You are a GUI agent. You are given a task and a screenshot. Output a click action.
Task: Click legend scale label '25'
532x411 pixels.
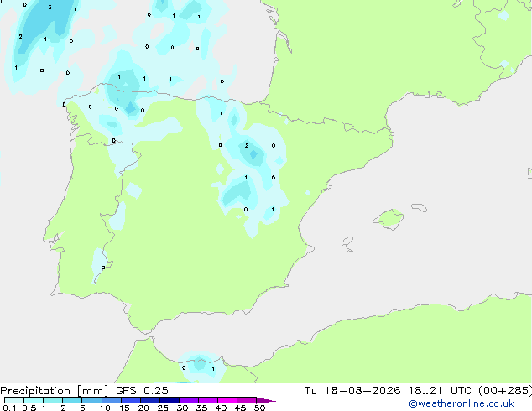coord(163,408)
